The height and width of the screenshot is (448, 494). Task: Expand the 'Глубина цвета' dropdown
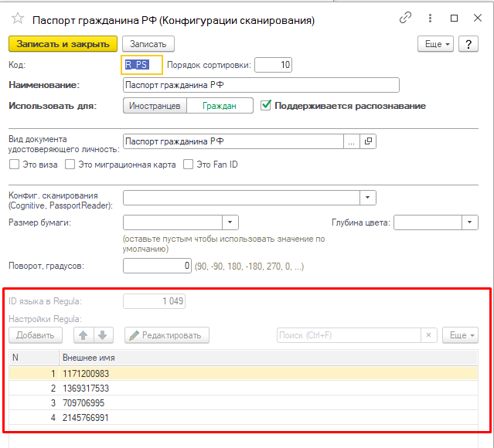470,222
